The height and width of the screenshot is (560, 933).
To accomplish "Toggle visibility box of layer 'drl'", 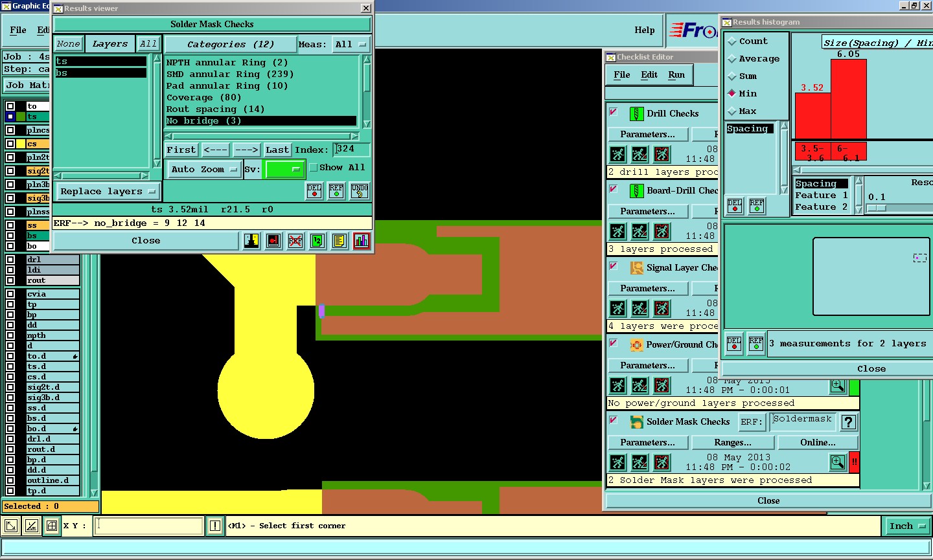I will [10, 260].
